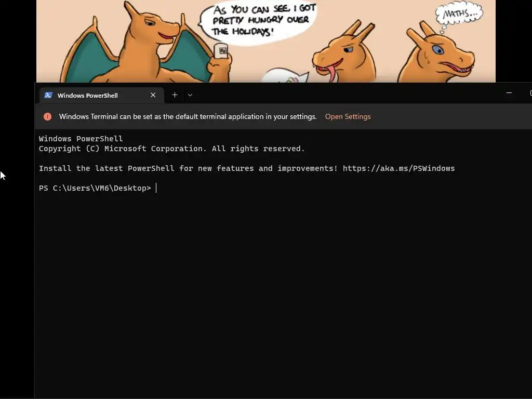The width and height of the screenshot is (532, 399).
Task: Click the 'Copyright (C) Microsoft Corporation' line
Action: pos(171,149)
